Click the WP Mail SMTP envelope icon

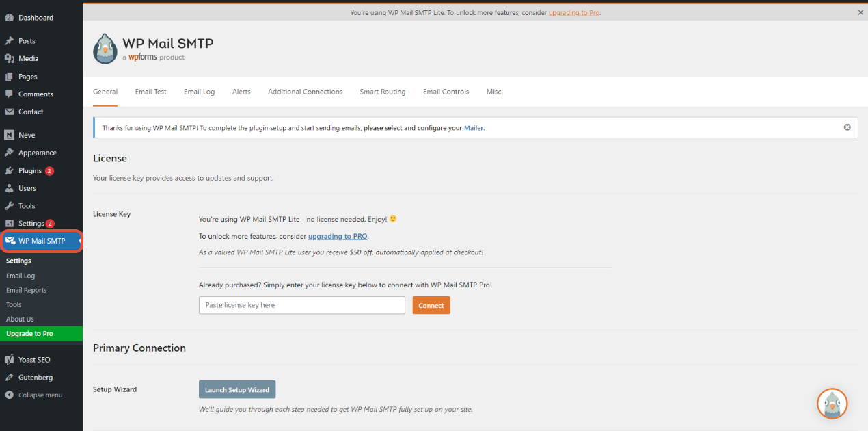tap(10, 241)
